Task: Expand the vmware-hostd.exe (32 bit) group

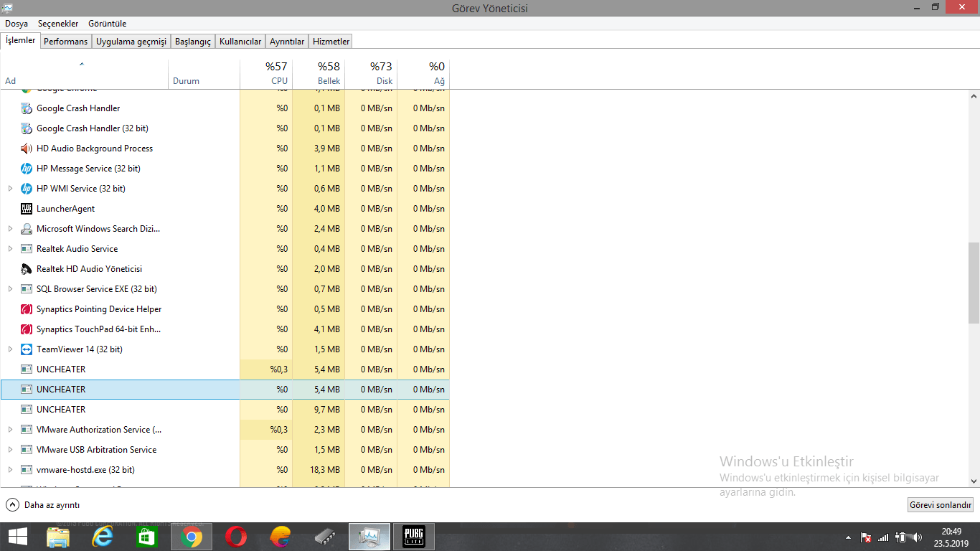Action: 10,470
